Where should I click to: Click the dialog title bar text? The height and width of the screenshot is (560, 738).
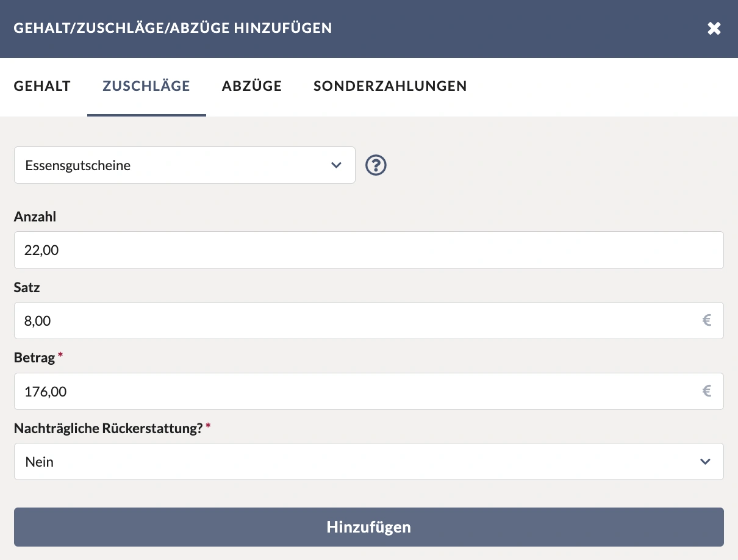(x=173, y=28)
